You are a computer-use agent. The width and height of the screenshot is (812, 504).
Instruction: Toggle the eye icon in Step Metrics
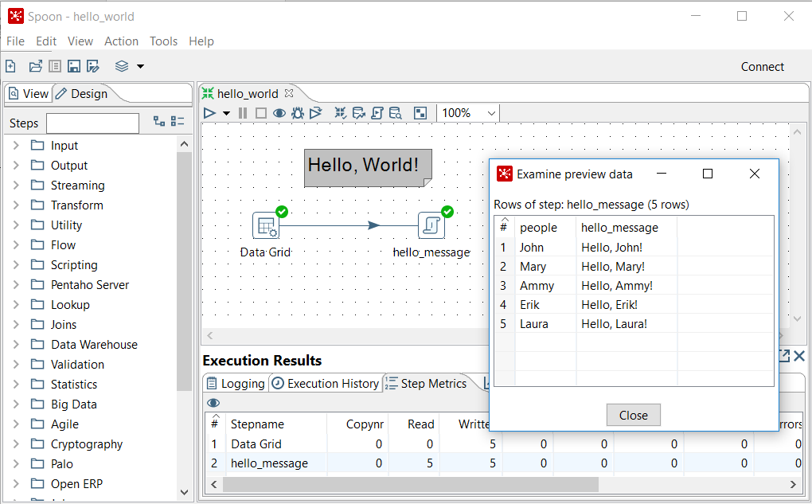[x=213, y=403]
